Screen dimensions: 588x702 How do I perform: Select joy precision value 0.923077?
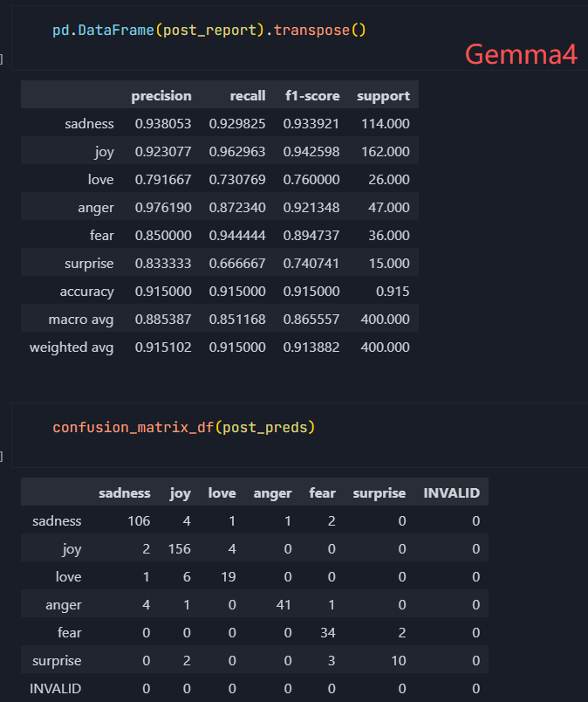tap(163, 152)
